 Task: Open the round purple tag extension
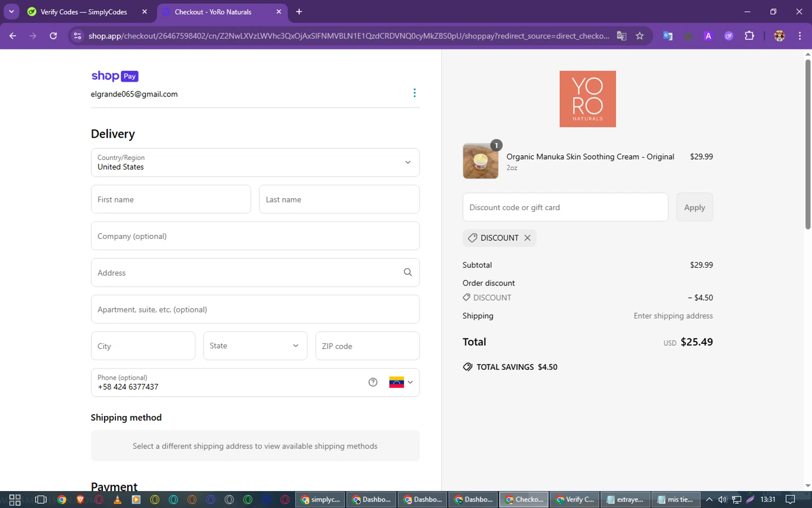729,36
